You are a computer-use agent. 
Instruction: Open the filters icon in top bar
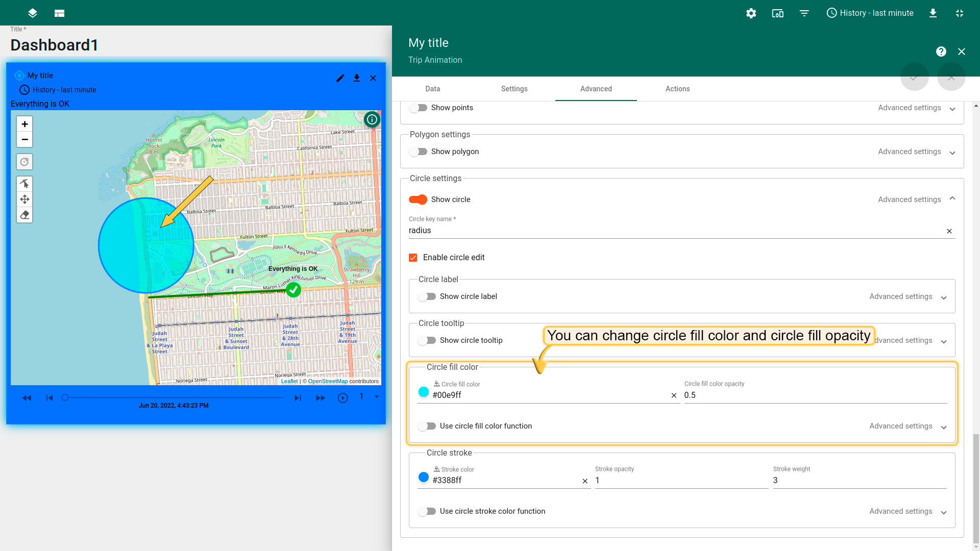(804, 13)
